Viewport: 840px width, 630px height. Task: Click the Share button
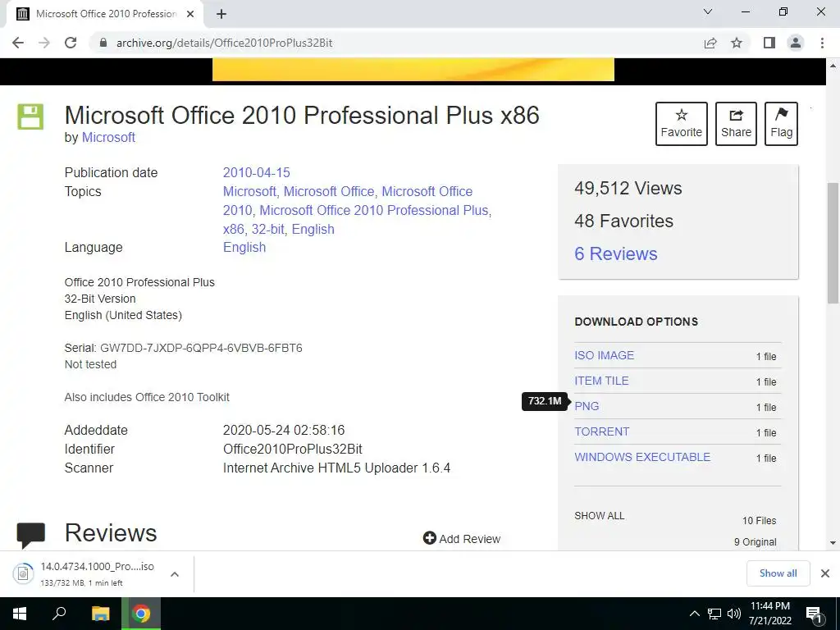tap(736, 124)
